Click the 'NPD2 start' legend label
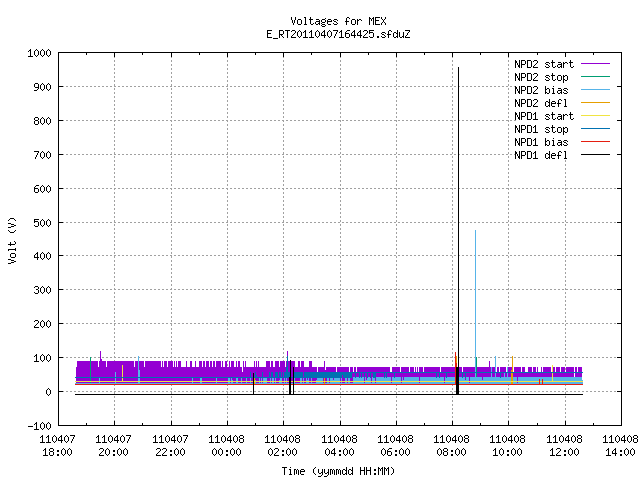Image resolution: width=640 pixels, height=480 pixels. [x=544, y=64]
